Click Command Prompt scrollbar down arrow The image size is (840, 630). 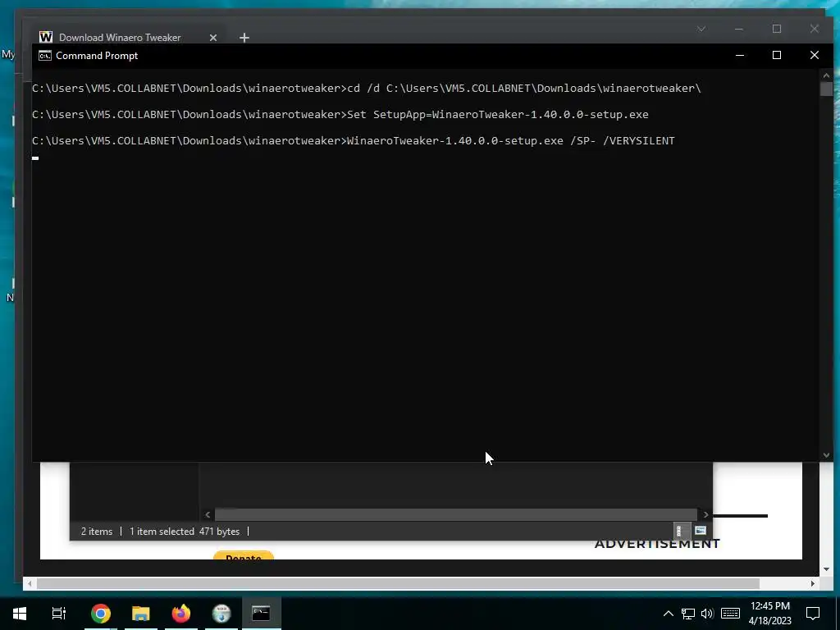[x=826, y=455]
